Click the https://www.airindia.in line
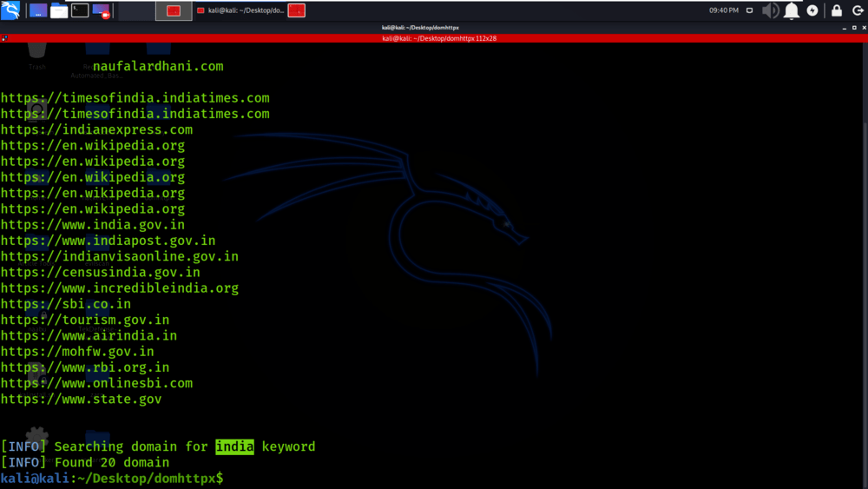 89,335
